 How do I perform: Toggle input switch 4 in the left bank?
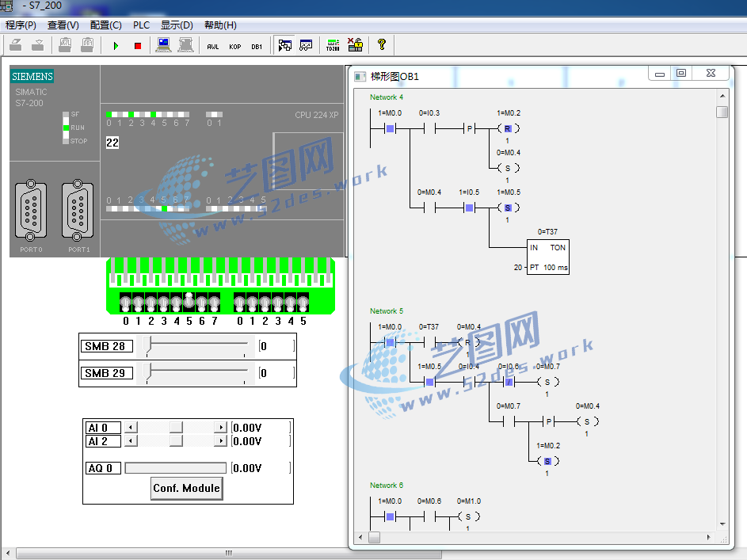tap(177, 303)
